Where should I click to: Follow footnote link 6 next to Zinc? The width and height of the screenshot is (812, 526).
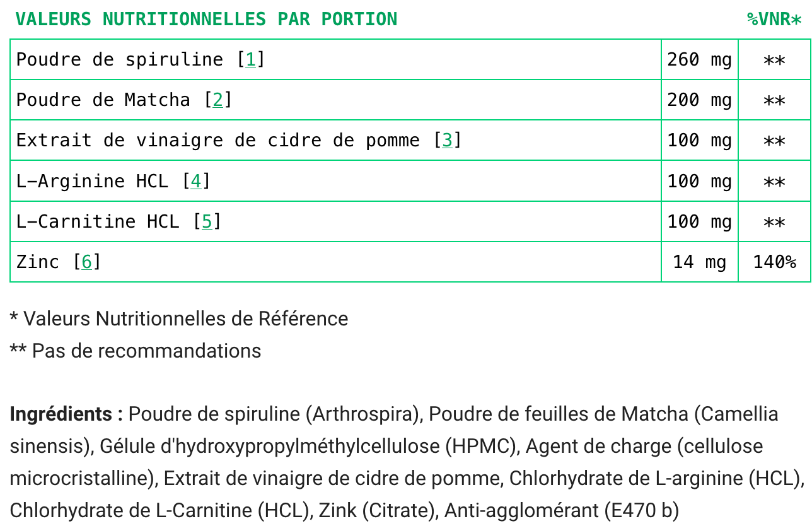[x=87, y=262]
